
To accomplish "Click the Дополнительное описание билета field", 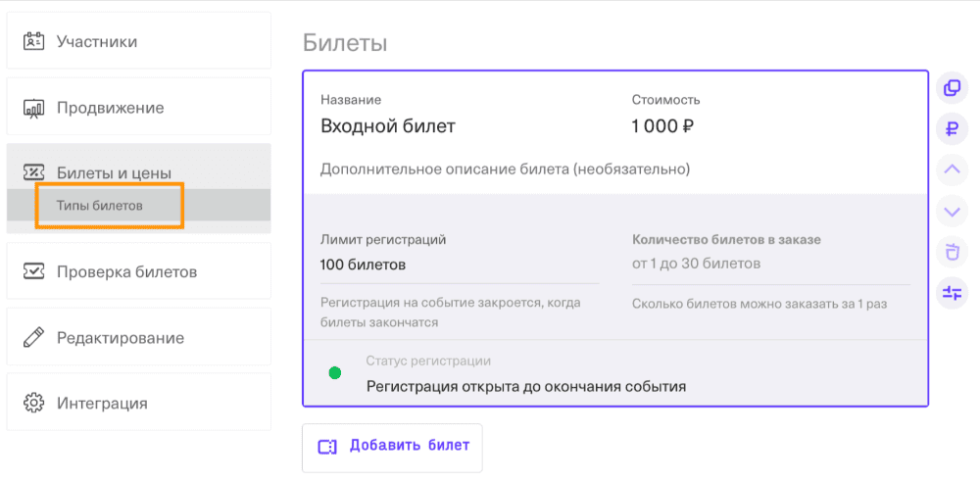I will pos(505,169).
